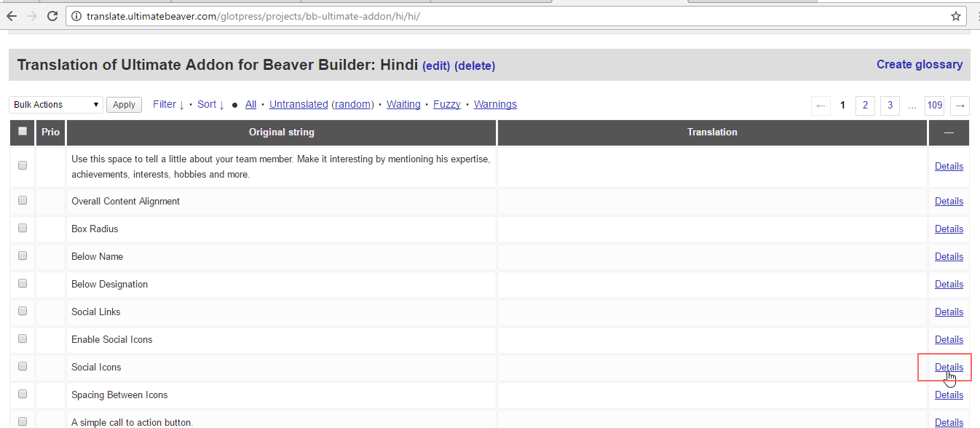The height and width of the screenshot is (428, 980).
Task: Expand the Filter options
Action: (168, 104)
